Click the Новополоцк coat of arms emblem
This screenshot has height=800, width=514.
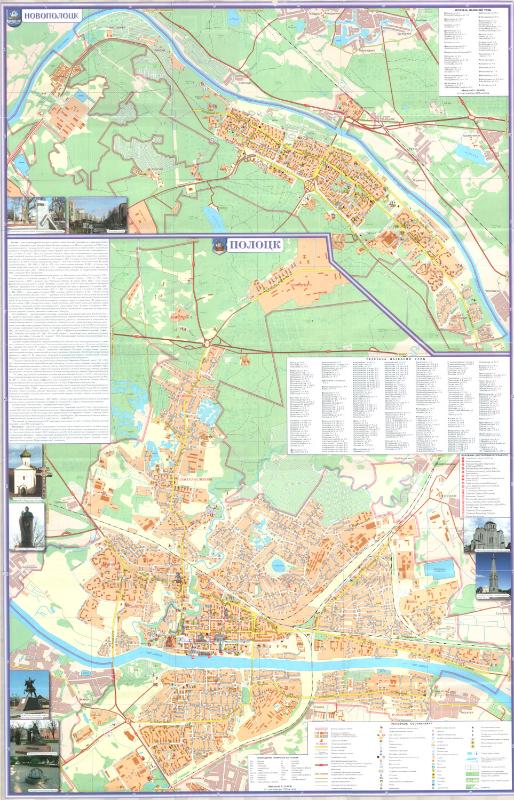[x=14, y=18]
